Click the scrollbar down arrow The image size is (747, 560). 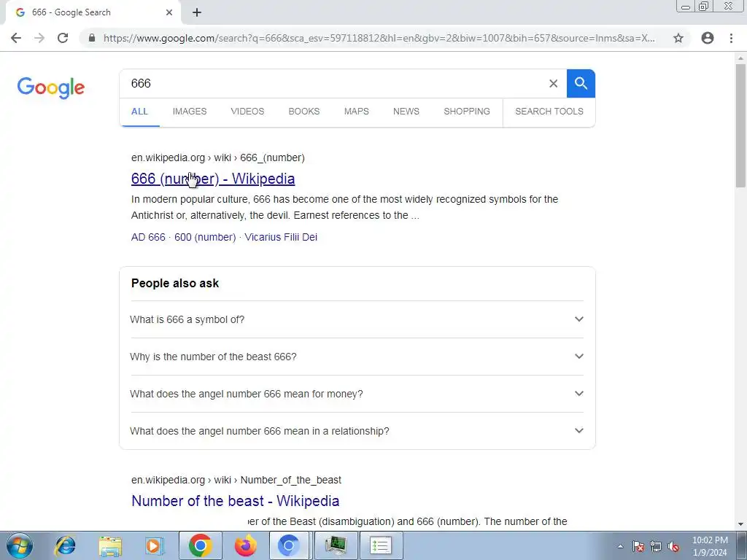[740, 525]
